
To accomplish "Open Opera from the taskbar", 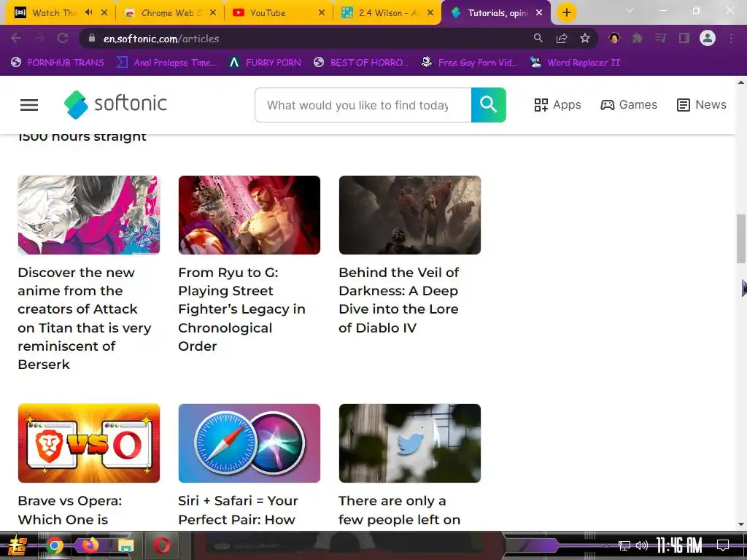I will click(x=161, y=545).
